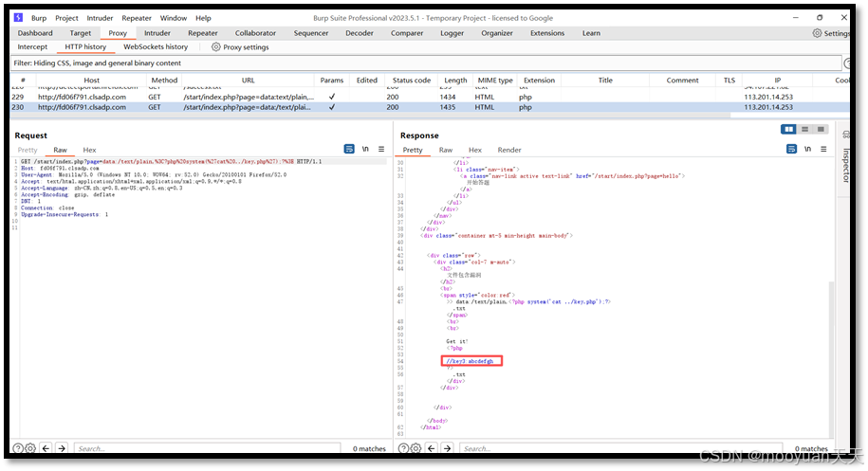Go to previous match in Request search

[x=46, y=448]
